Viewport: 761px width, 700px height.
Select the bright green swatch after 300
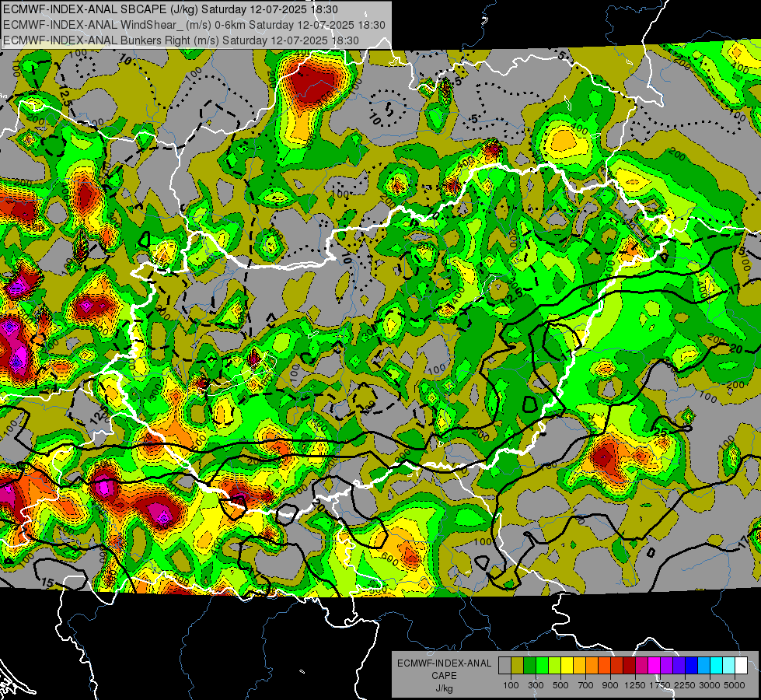(542, 665)
